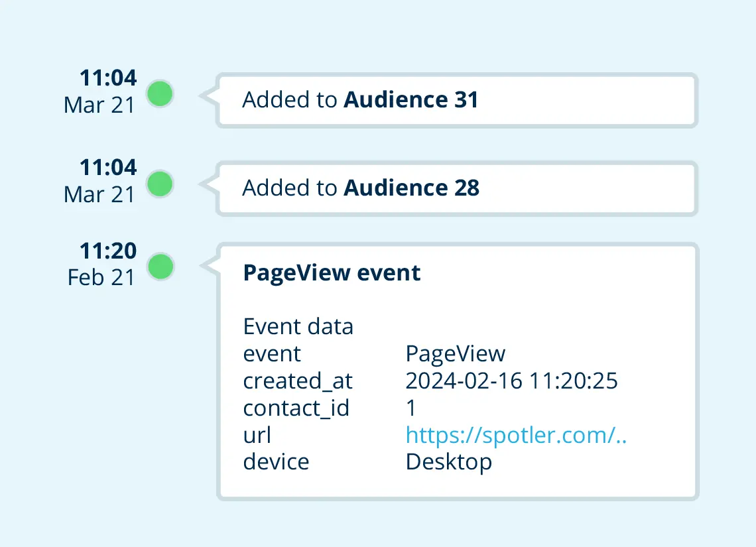Click the contact_id field label
The image size is (756, 547).
[x=296, y=408]
